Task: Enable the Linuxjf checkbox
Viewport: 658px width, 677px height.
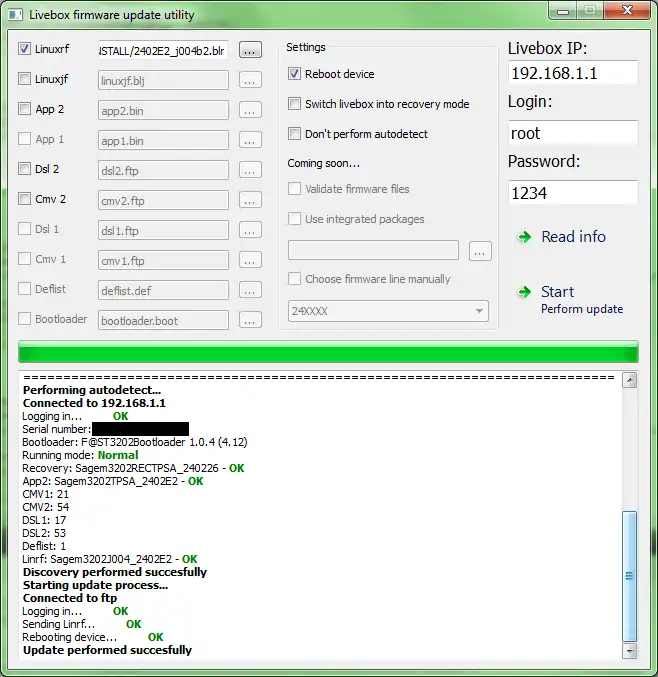Action: tap(25, 79)
